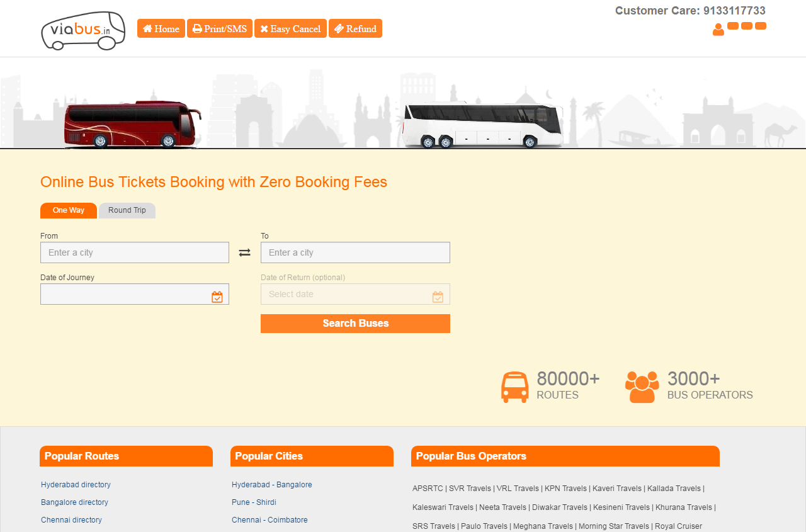
Task: Click the Diwakar Travels operator link
Action: click(560, 507)
